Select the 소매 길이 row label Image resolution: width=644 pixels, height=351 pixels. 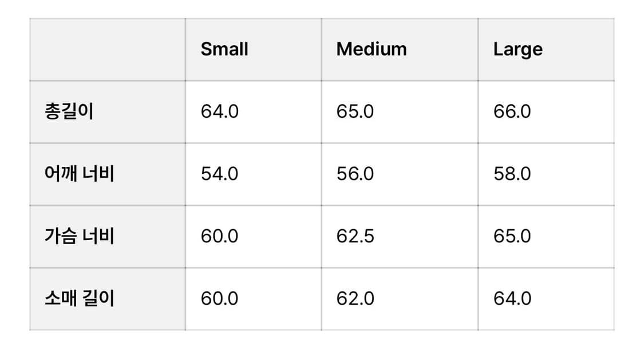pyautogui.click(x=80, y=298)
